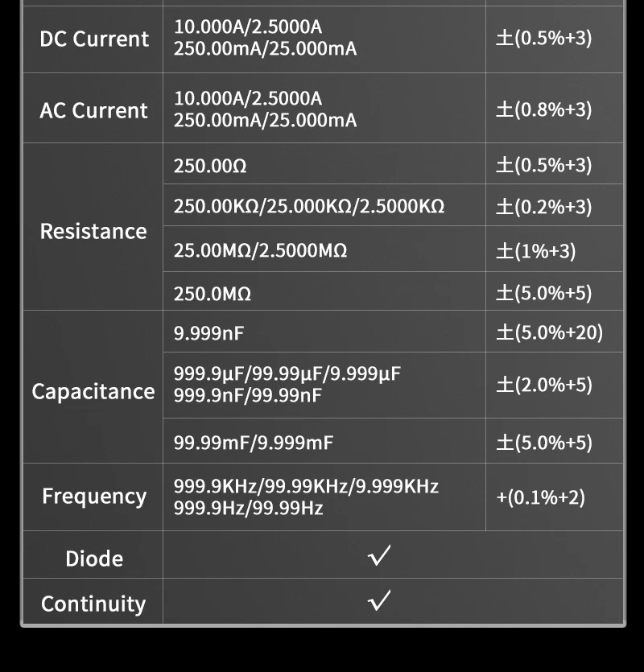The width and height of the screenshot is (644, 672).
Task: Click the Resistance category cell
Action: tap(93, 227)
